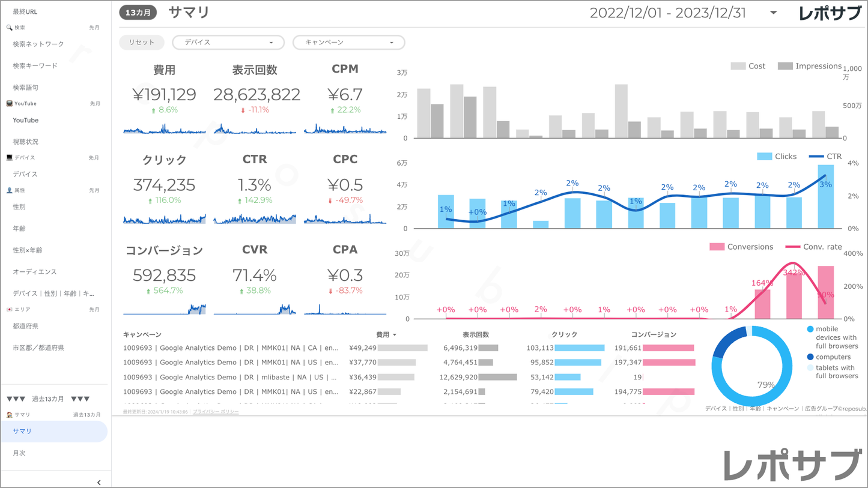Click the computers legend color dot

[810, 357]
